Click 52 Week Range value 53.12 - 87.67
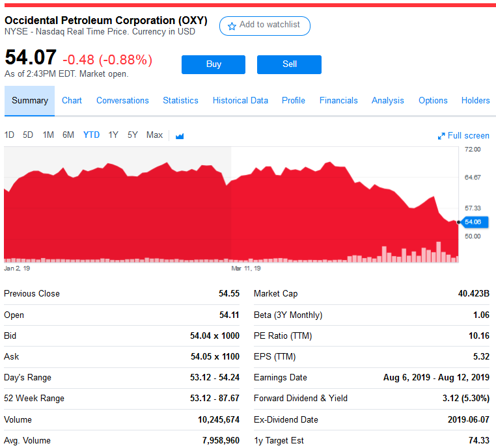The width and height of the screenshot is (496, 448). click(215, 399)
